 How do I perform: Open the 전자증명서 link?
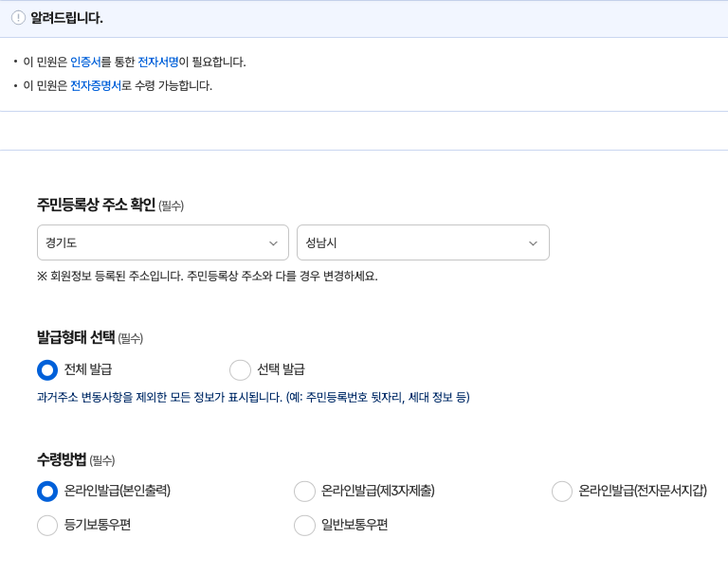(x=96, y=86)
